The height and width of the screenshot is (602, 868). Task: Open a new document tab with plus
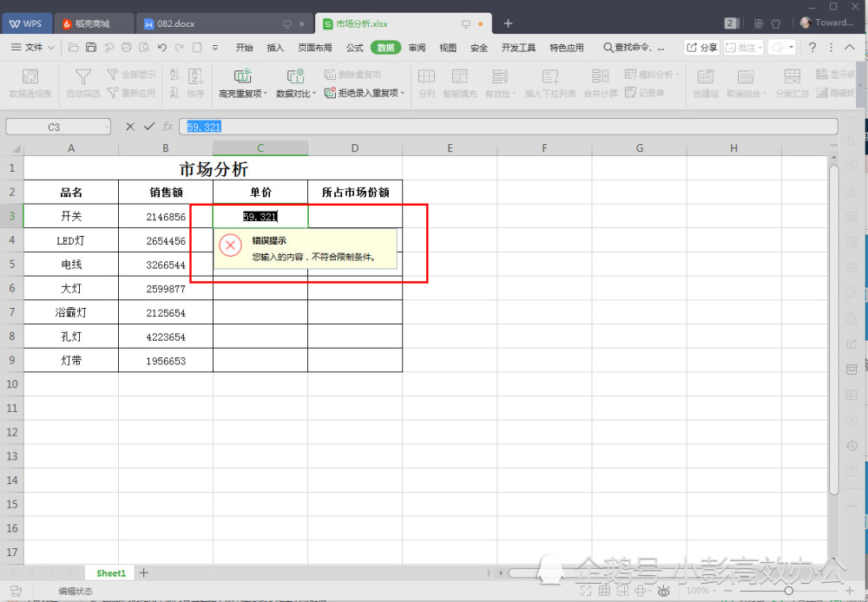508,23
